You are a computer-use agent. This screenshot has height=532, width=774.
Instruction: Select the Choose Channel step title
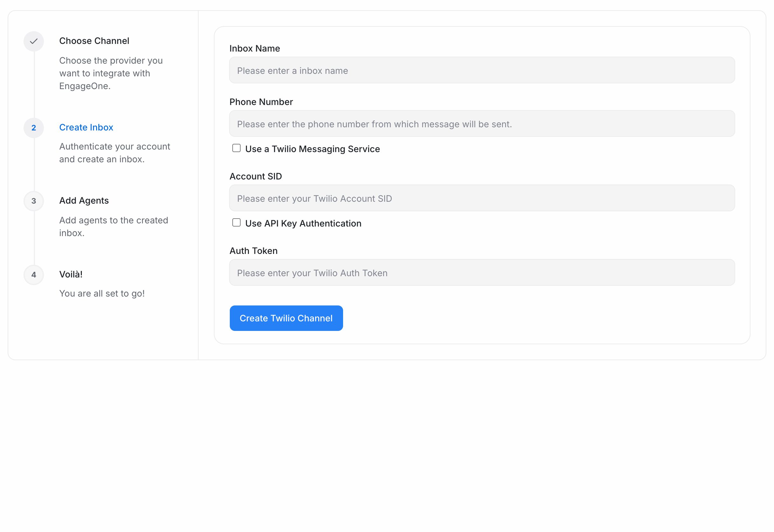94,41
